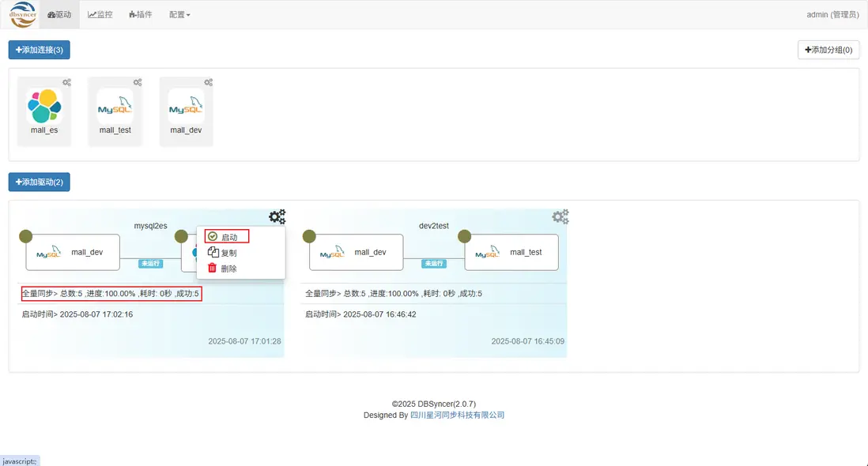Expand the 配置 dropdown menu
Viewport: 868px width, 466px height.
click(x=179, y=14)
